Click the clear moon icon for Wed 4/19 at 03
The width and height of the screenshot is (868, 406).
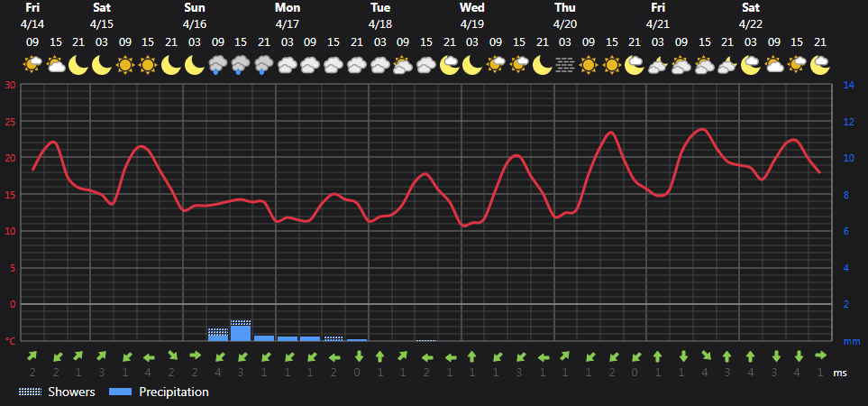[472, 64]
